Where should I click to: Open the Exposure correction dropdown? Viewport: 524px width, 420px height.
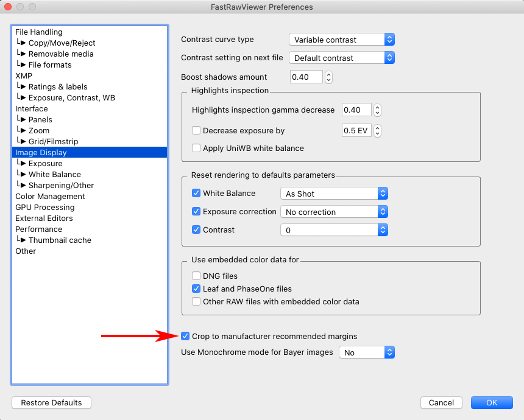click(334, 212)
